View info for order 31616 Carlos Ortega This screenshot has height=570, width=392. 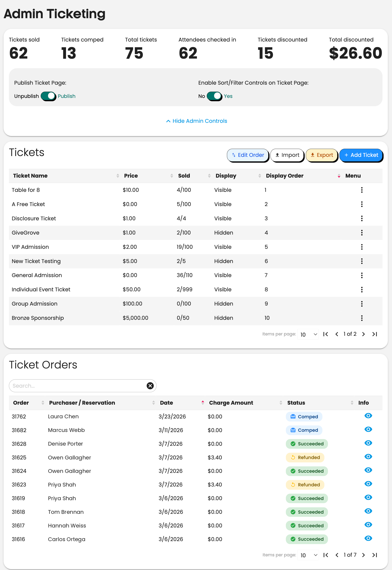tap(368, 538)
